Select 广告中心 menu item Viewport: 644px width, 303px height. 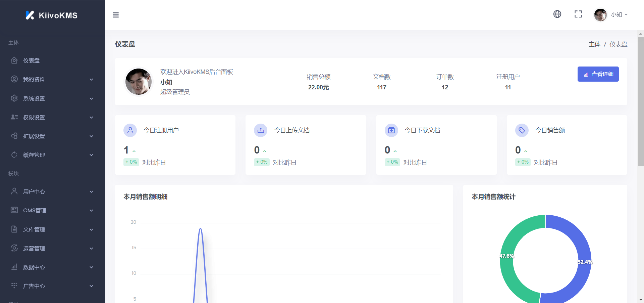(52, 286)
